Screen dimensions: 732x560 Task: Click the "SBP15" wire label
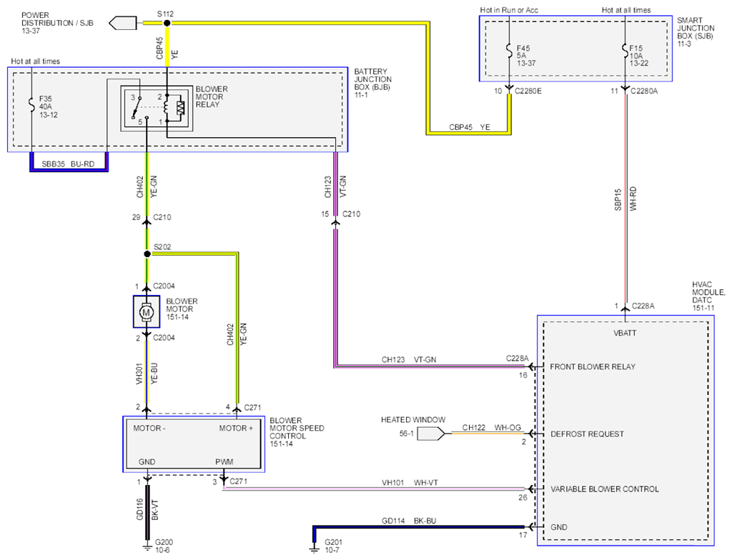tap(618, 199)
